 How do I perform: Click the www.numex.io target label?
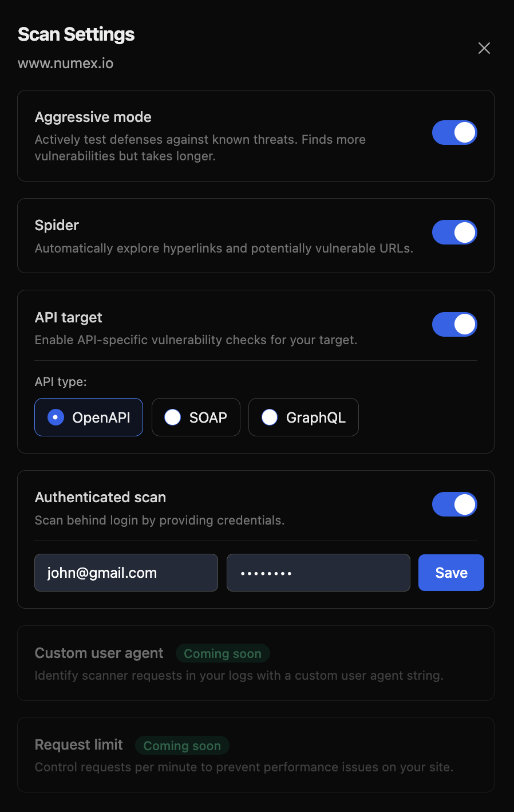[x=65, y=63]
